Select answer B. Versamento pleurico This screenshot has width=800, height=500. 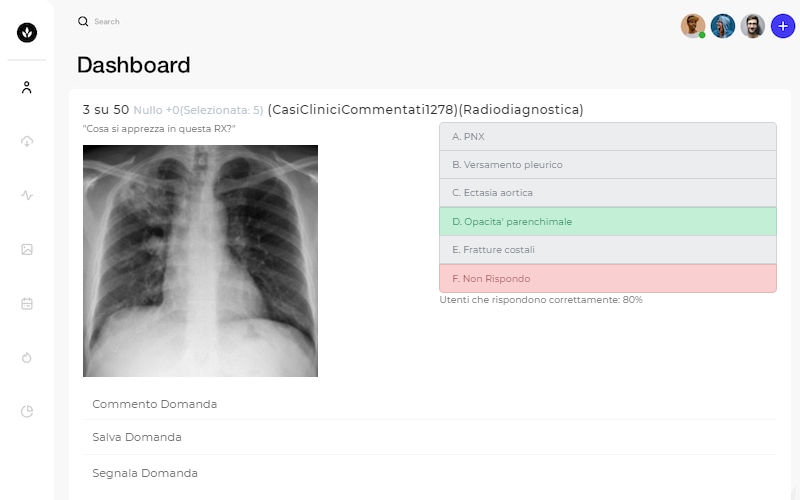608,165
